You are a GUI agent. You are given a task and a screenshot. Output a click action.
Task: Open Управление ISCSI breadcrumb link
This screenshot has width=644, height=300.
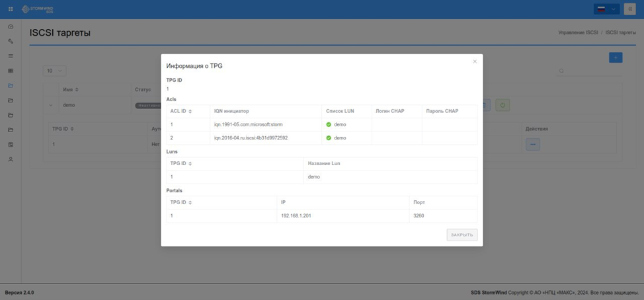click(578, 32)
